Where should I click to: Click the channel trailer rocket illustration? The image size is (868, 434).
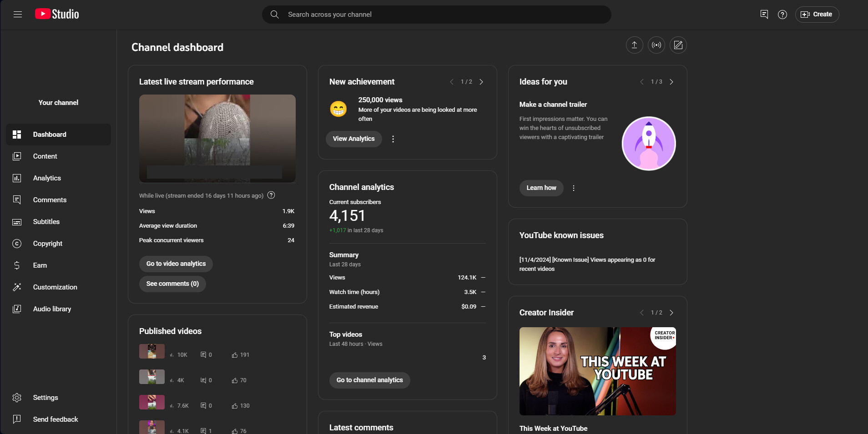pyautogui.click(x=649, y=144)
